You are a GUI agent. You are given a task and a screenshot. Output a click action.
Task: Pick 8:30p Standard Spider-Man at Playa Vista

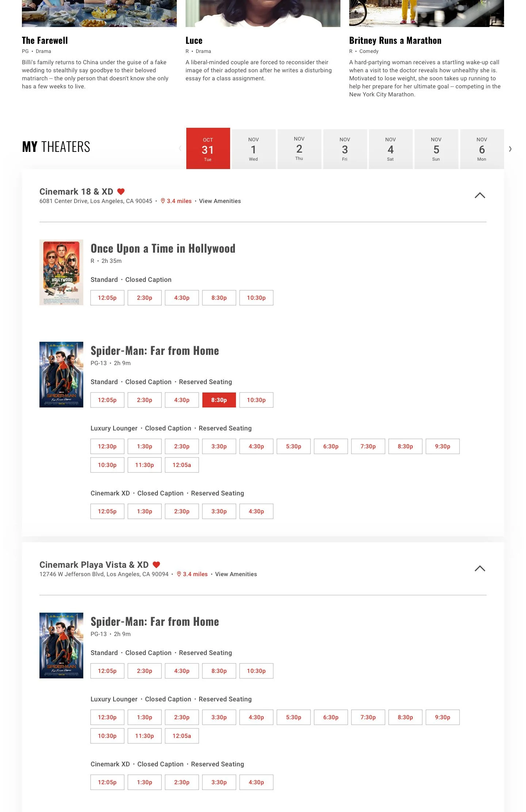[219, 671]
